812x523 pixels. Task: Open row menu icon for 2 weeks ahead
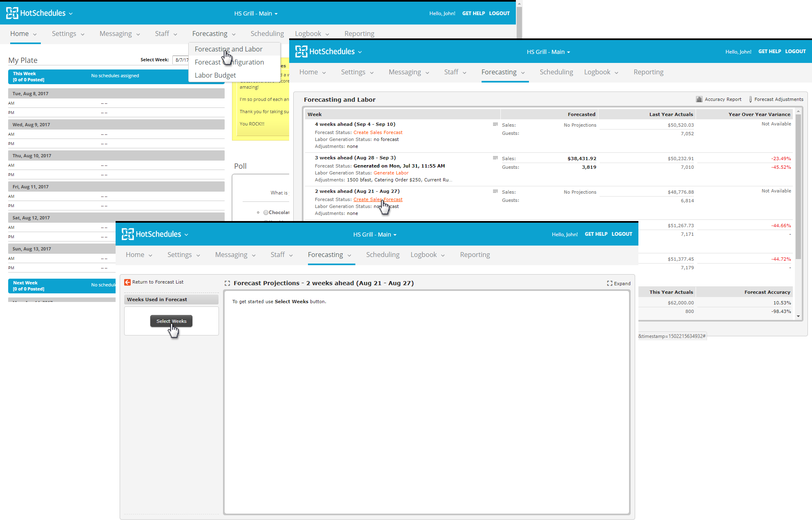[x=495, y=191]
